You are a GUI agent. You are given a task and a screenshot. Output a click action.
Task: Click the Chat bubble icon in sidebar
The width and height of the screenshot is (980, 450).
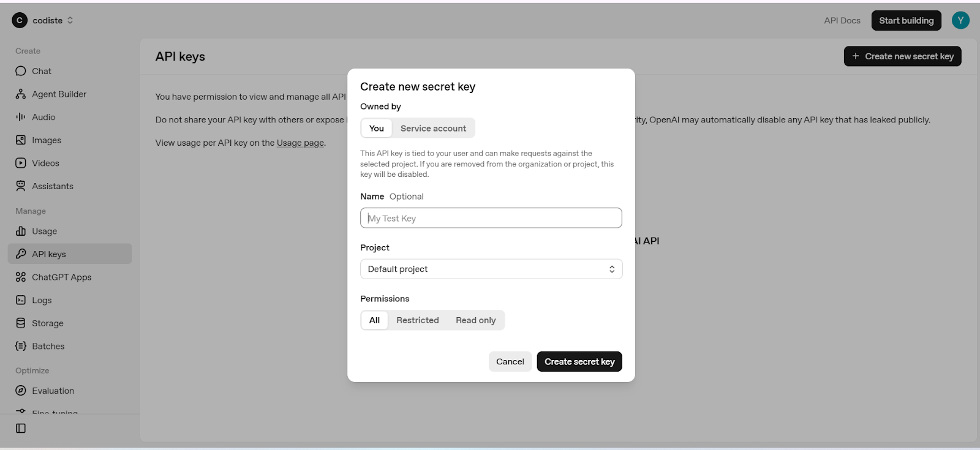pos(21,71)
